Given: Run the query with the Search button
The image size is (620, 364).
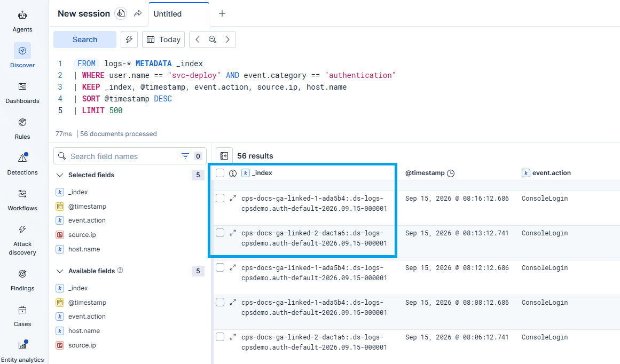Looking at the screenshot, I should tap(85, 39).
